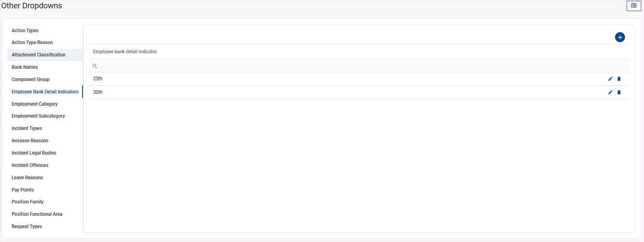Screen dimensions: 644x242
Task: Edit the 30th indicator entry
Action: [x=610, y=92]
